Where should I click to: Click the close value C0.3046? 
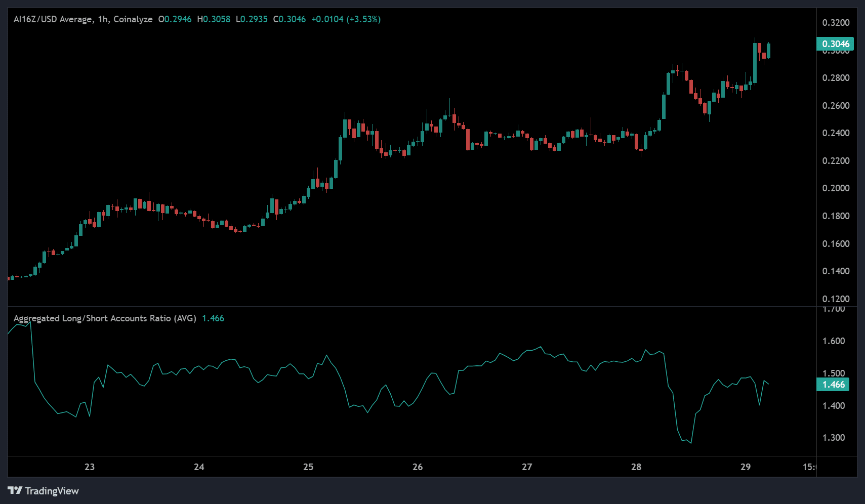pos(290,19)
